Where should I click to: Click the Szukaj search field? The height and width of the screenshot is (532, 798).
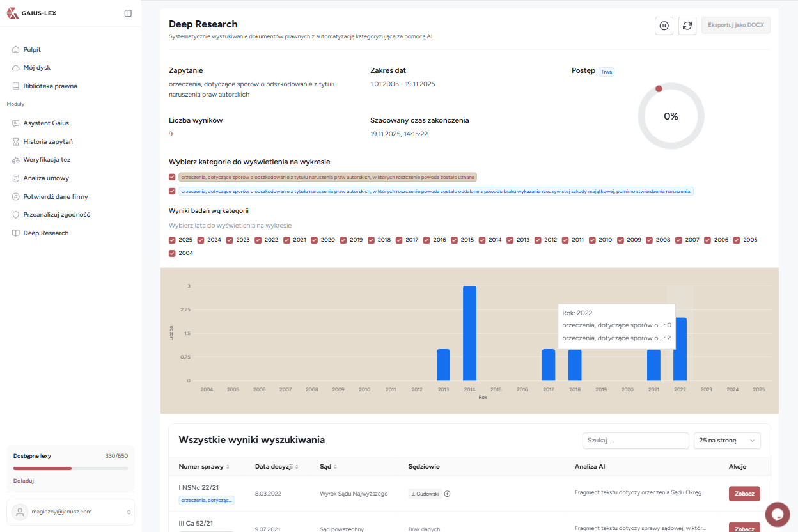[x=635, y=441]
